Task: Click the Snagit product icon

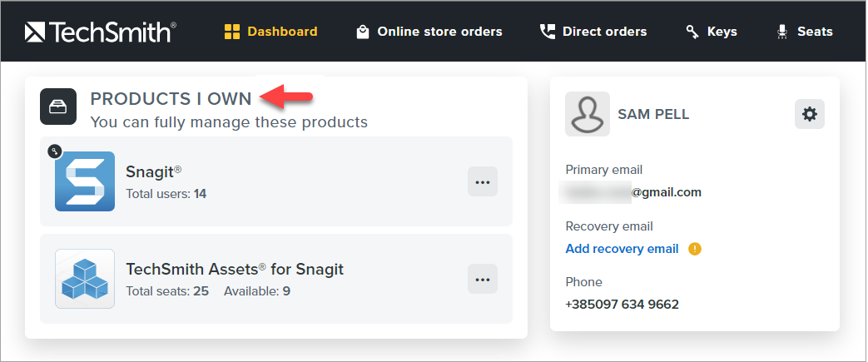Action: click(85, 181)
